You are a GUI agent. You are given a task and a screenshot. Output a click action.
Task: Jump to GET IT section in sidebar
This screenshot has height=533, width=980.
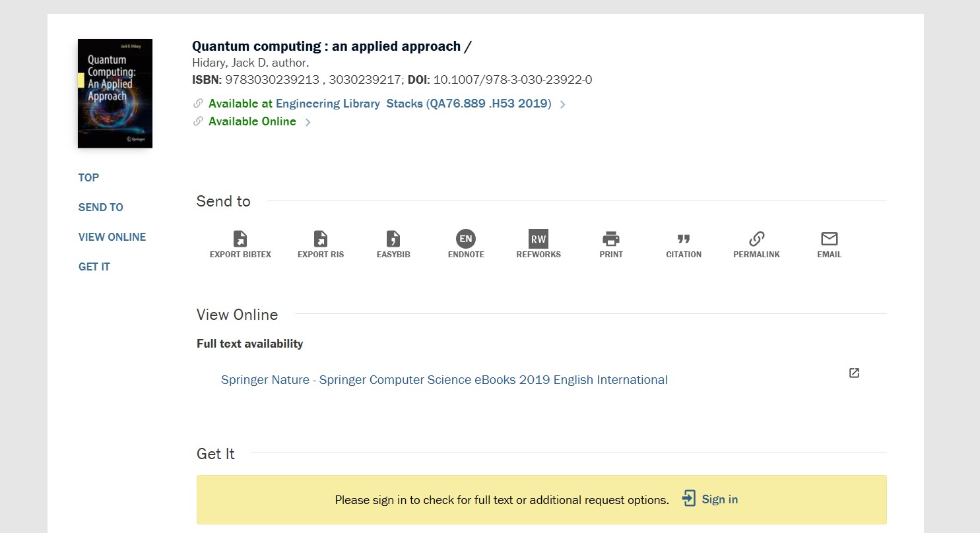(x=94, y=266)
